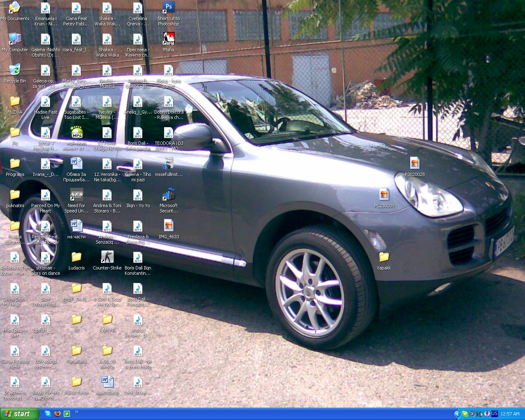The image size is (525, 420).
Task: Select the My Computer icon
Action: (15, 42)
